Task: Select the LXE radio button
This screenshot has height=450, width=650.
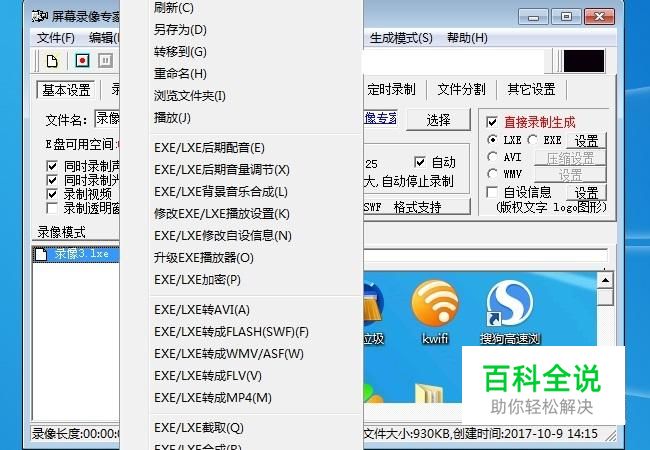Action: tap(492, 140)
